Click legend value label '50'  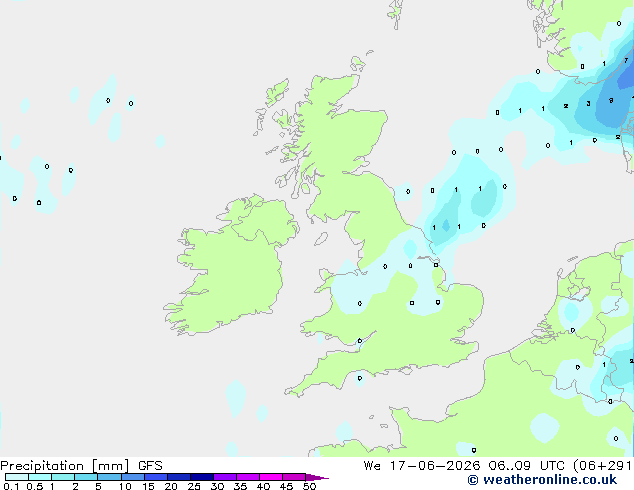[309, 486]
